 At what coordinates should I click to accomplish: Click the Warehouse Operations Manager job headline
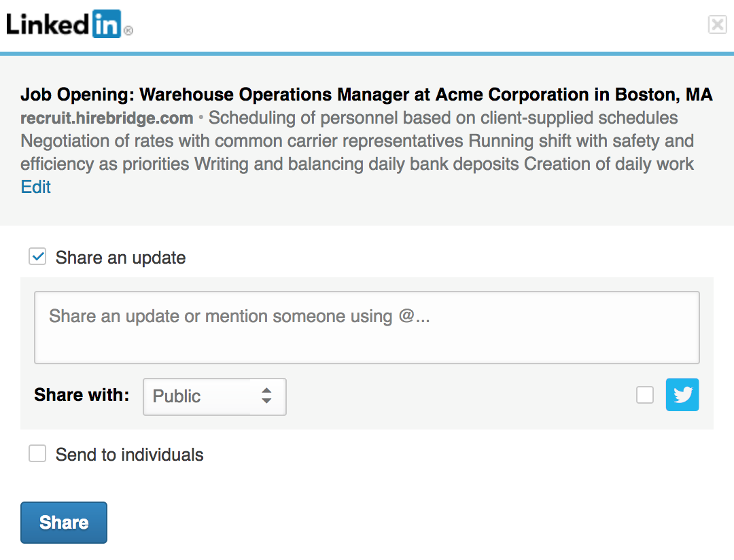tap(366, 94)
